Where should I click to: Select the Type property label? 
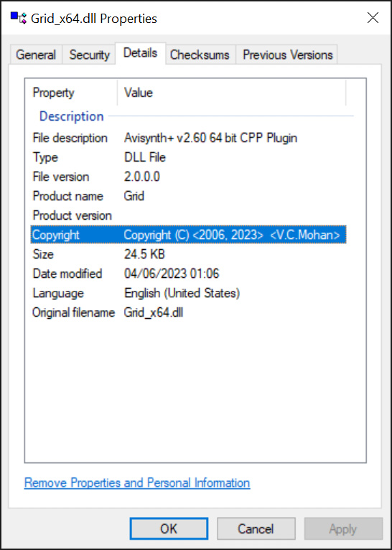[x=45, y=157]
